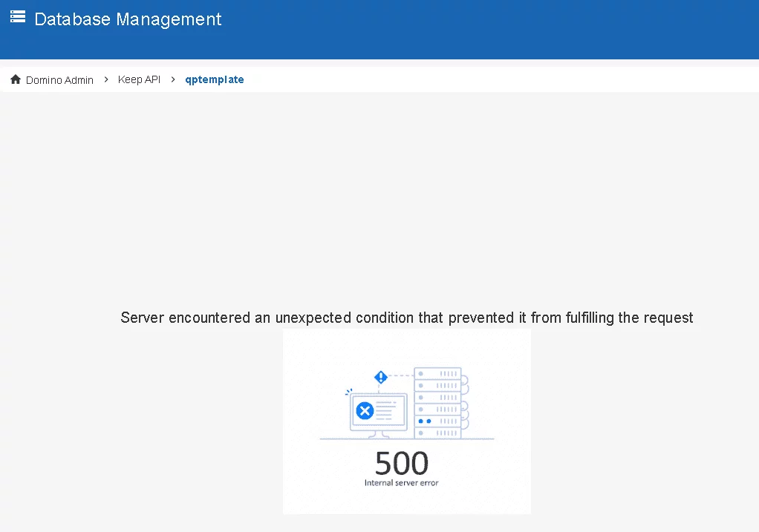The image size is (759, 532).
Task: Click the home icon in the breadcrumb
Action: tap(16, 79)
